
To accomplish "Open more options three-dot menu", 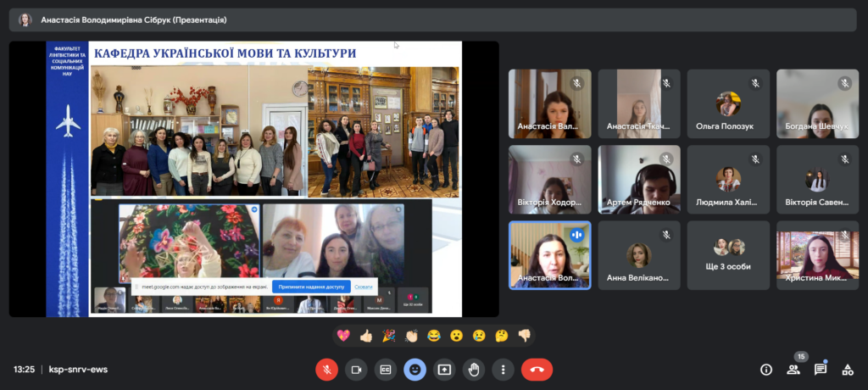I will click(x=504, y=370).
